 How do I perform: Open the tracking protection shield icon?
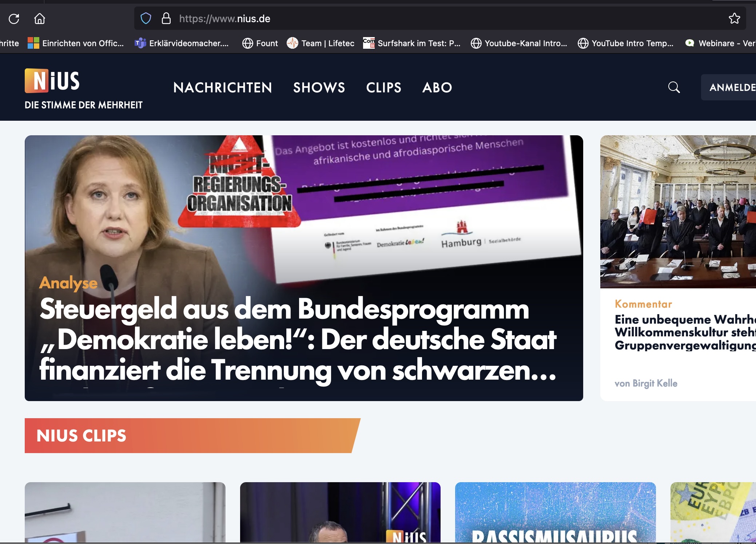point(146,19)
